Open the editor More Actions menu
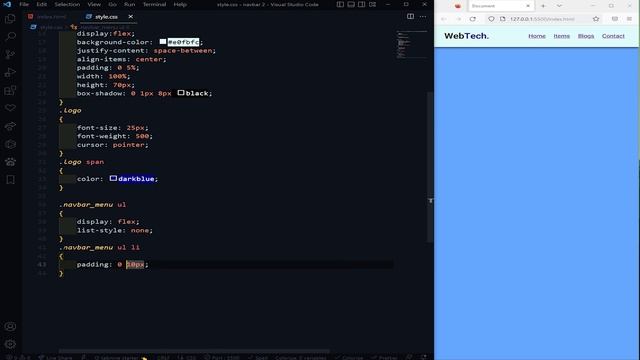640x360 pixels. click(x=423, y=16)
